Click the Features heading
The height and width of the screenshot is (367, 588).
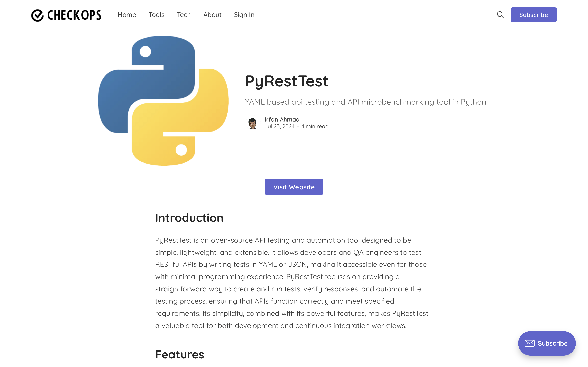point(179,354)
